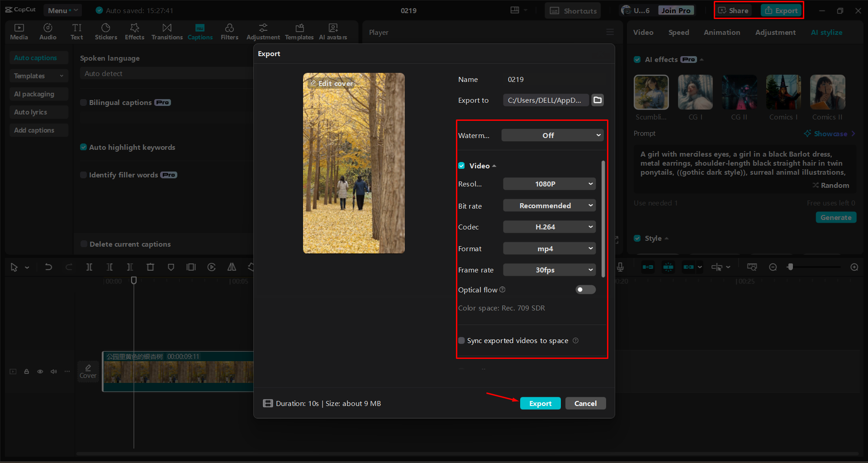Check Sync exported videos to space
The image size is (868, 463).
coord(461,340)
